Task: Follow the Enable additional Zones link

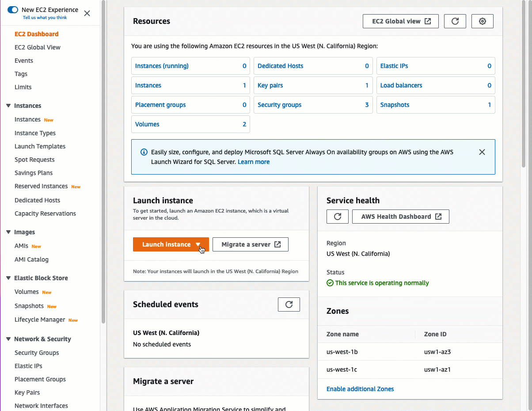Action: (360, 389)
